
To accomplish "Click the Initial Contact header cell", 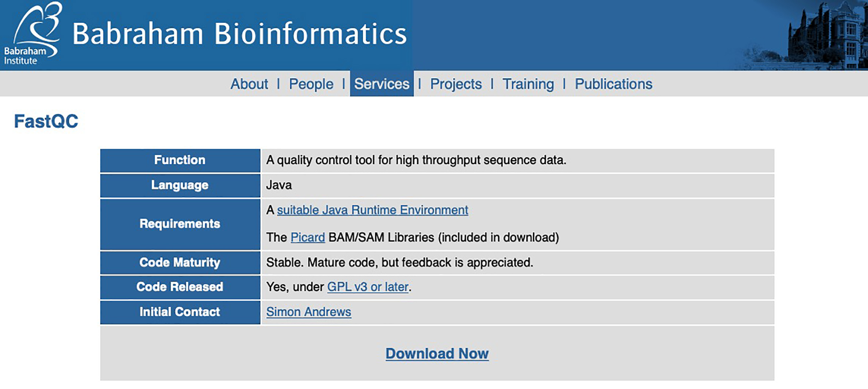I will 180,312.
